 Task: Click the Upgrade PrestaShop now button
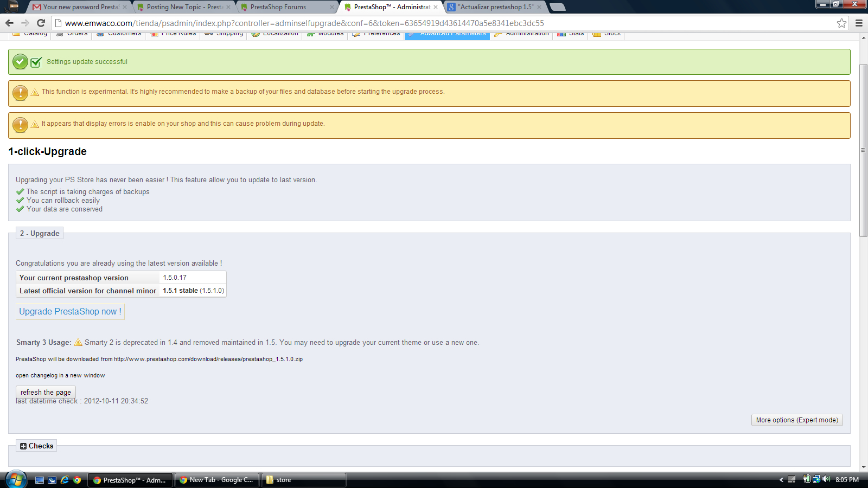(70, 312)
